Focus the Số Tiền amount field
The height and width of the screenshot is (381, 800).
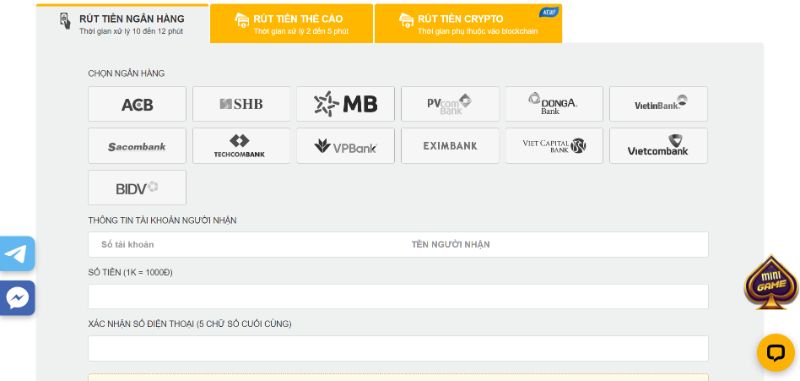[x=398, y=296]
